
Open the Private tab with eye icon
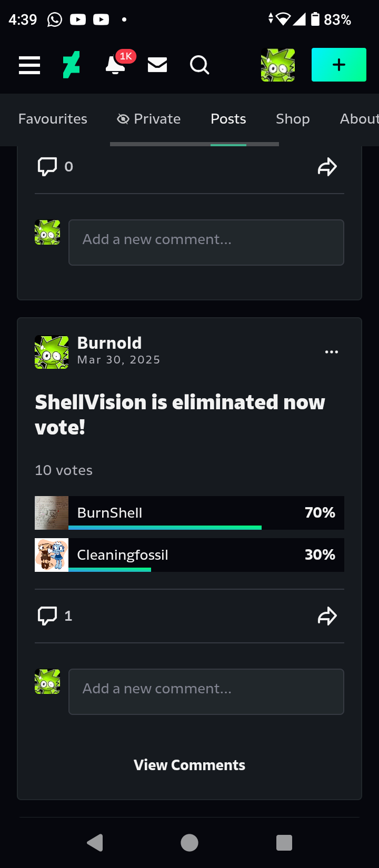[x=148, y=119]
